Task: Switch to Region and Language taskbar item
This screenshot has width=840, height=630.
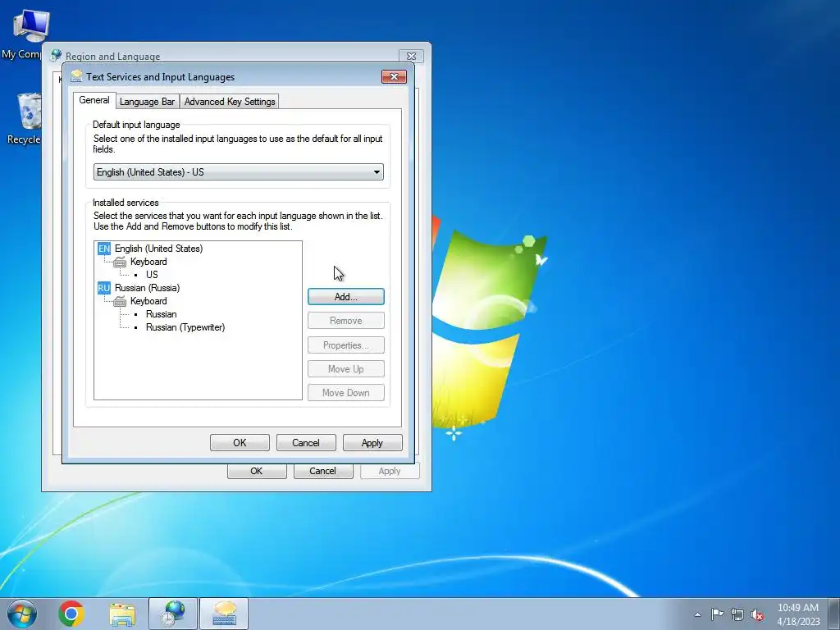Action: (x=173, y=614)
